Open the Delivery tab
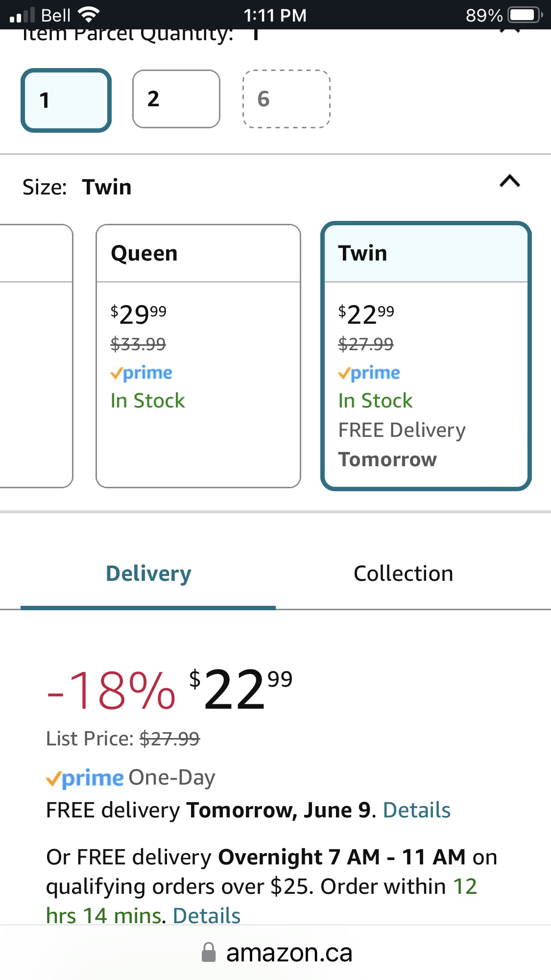This screenshot has width=551, height=980. [x=148, y=574]
